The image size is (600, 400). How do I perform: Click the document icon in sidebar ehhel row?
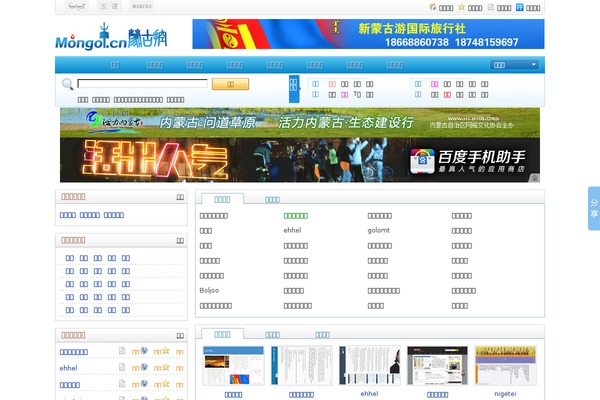coord(122,367)
